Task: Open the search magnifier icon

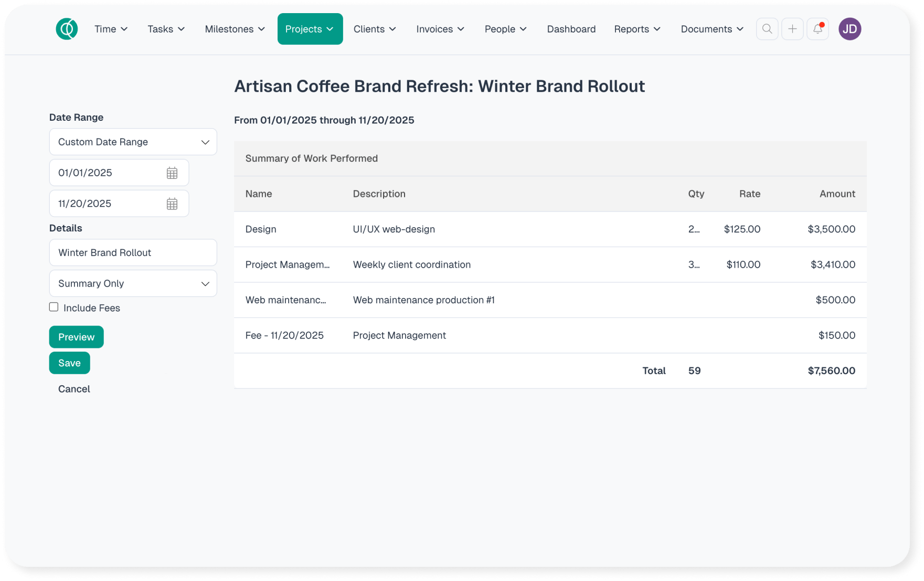Action: pyautogui.click(x=767, y=29)
